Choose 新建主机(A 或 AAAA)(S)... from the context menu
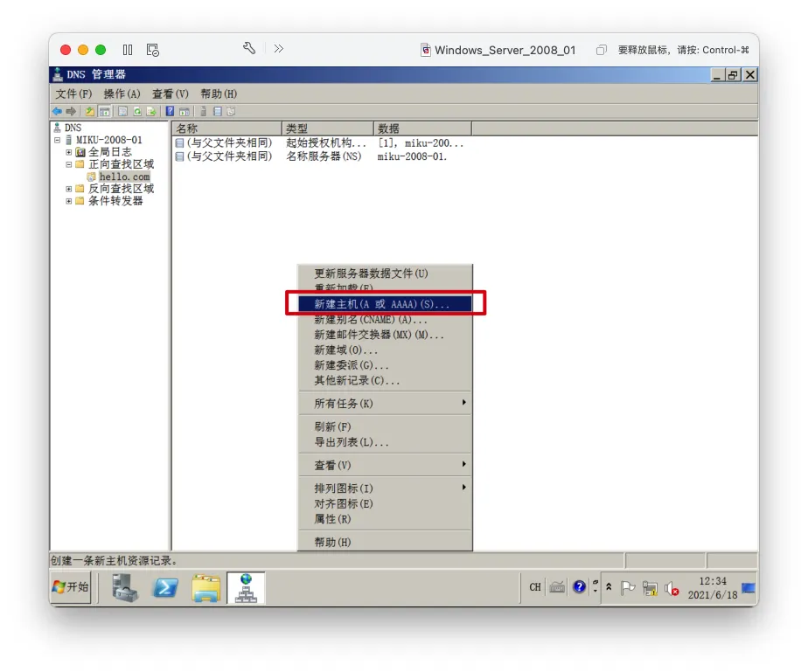Image resolution: width=808 pixels, height=672 pixels. (385, 304)
